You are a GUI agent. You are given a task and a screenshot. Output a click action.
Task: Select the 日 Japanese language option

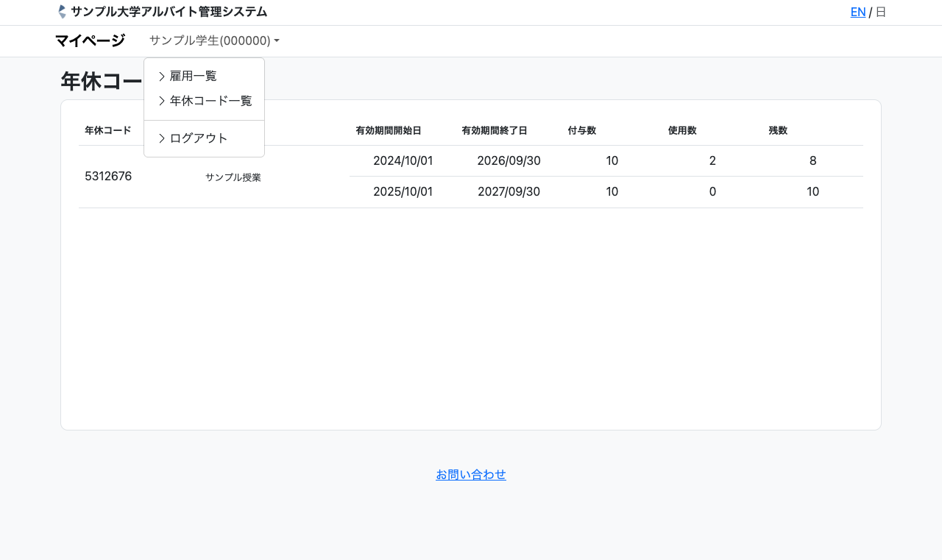coord(881,12)
